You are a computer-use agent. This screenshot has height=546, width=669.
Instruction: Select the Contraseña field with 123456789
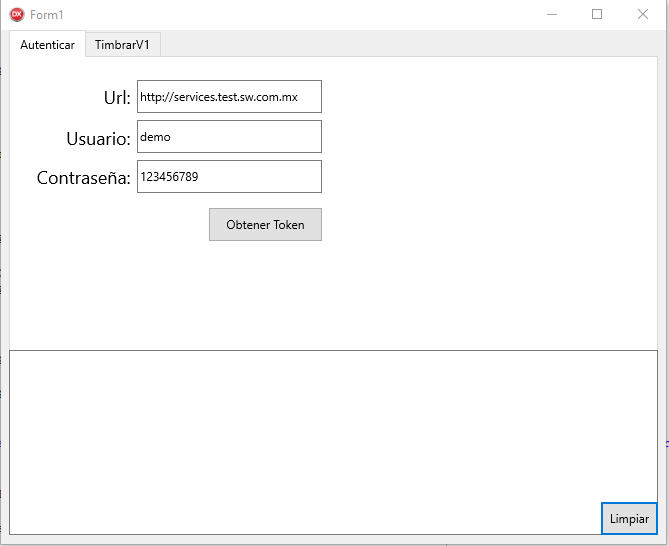click(229, 177)
